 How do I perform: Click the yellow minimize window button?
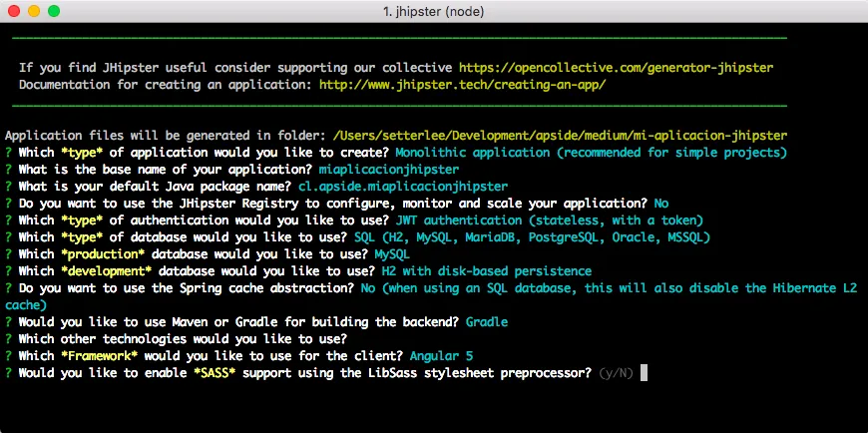tap(34, 11)
